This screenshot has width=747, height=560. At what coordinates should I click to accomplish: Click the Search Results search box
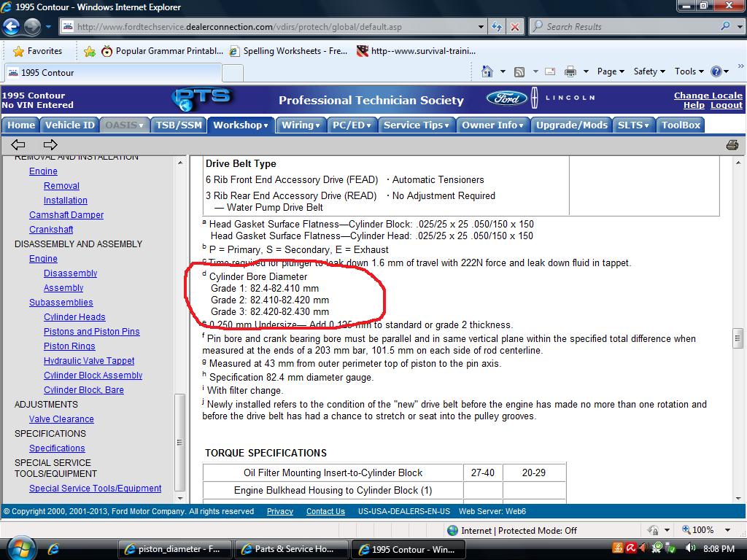coord(630,27)
